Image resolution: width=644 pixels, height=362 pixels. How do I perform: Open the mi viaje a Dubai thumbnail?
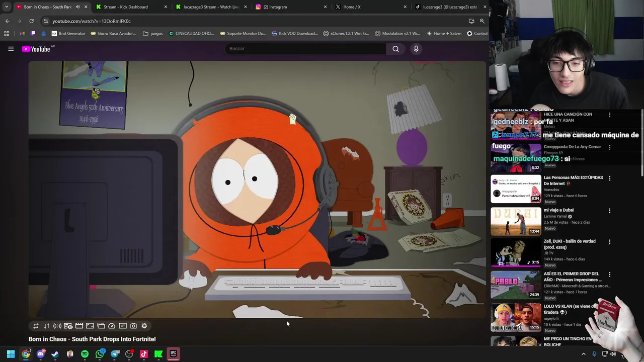click(516, 222)
